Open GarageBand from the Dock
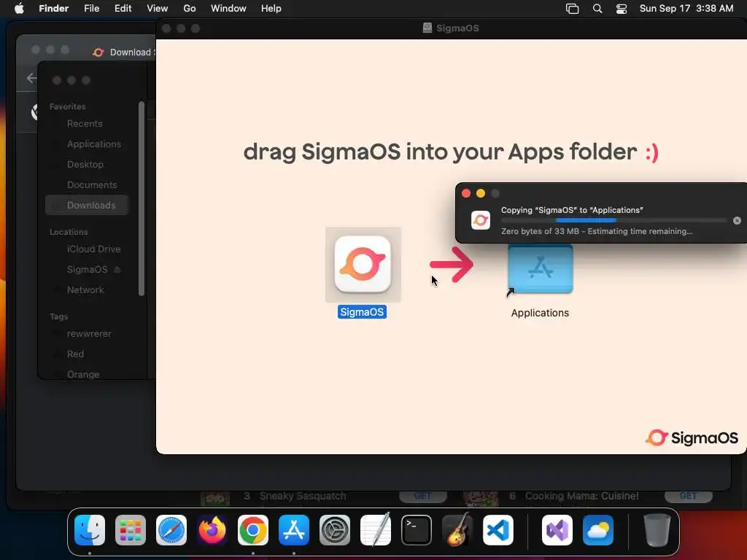 457,530
